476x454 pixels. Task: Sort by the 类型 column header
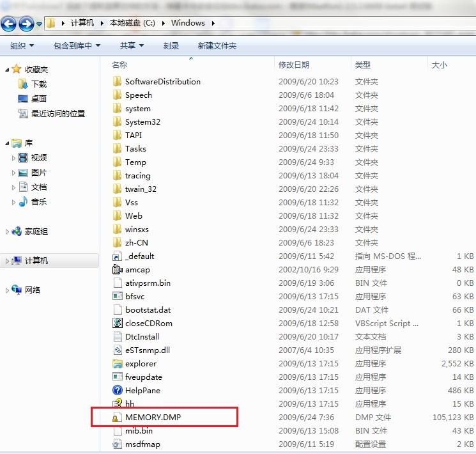pos(362,65)
